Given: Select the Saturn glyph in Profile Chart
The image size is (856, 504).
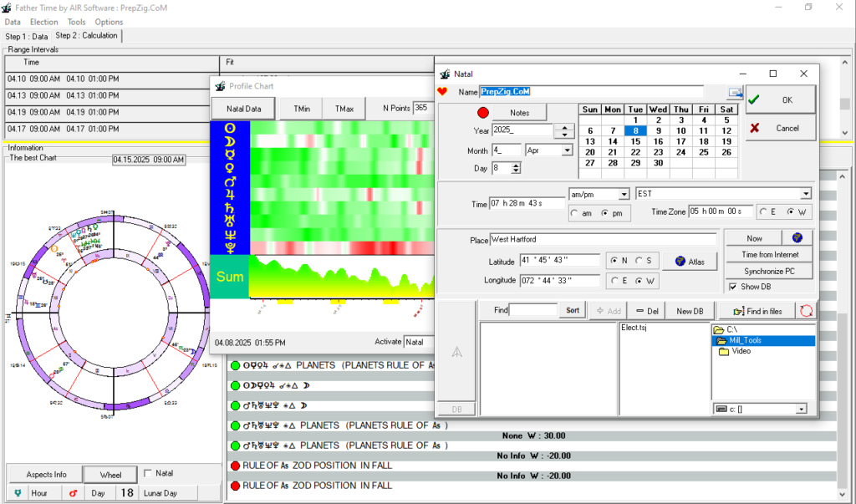Looking at the screenshot, I should click(x=230, y=208).
